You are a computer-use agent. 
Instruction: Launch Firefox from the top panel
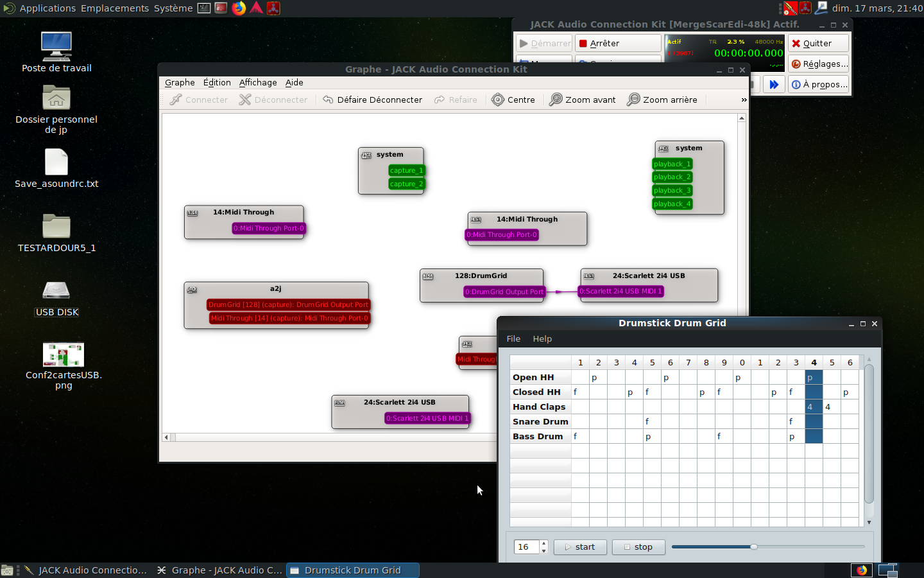coord(239,8)
